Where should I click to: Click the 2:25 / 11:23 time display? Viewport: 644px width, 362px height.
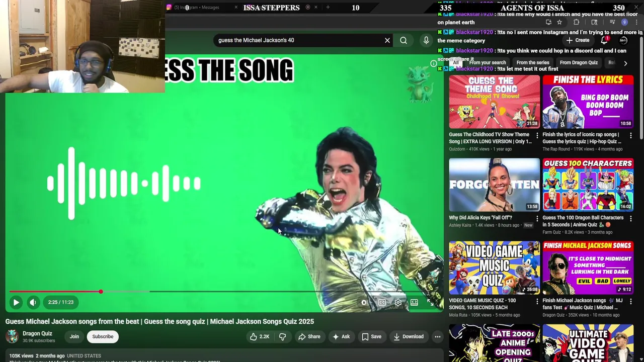[61, 302]
